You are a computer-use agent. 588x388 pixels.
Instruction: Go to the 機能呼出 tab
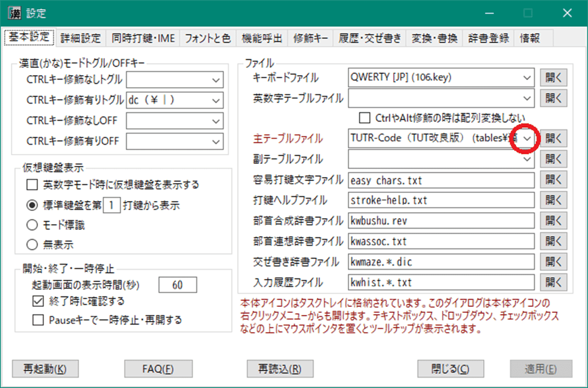coord(262,38)
